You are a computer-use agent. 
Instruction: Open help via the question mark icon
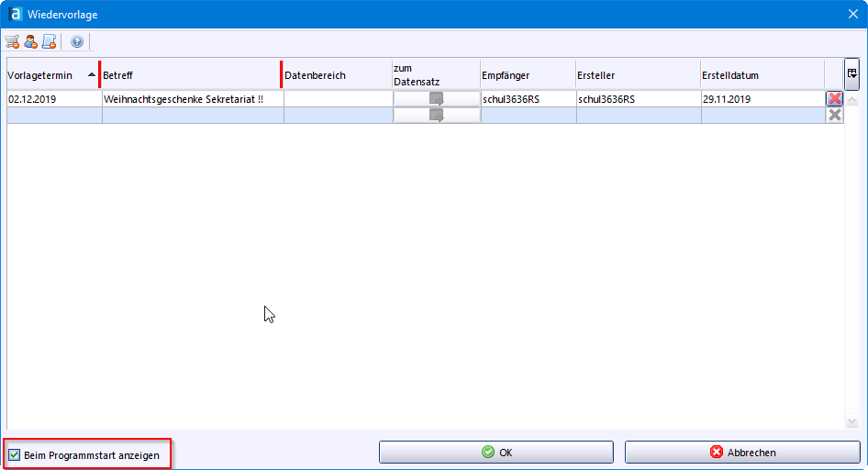77,41
